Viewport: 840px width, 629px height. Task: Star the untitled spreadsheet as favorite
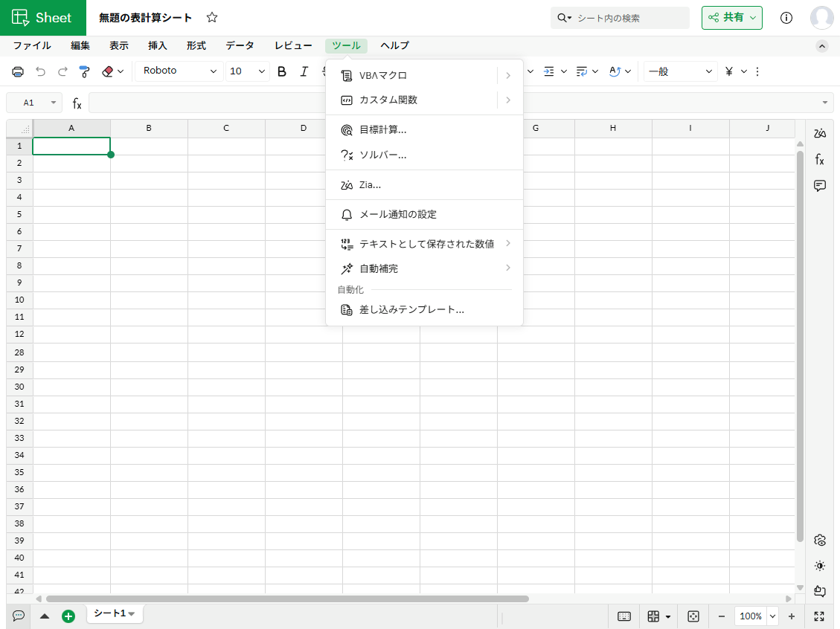(x=212, y=18)
